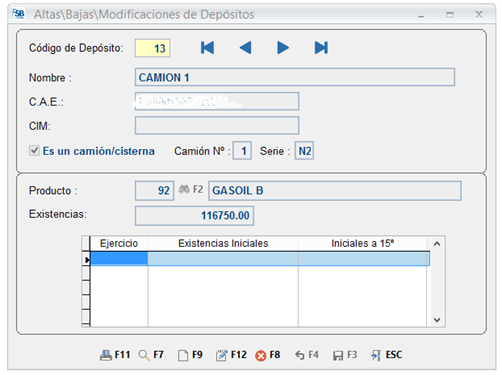
Task: Click the Existencias value field
Action: click(x=194, y=216)
